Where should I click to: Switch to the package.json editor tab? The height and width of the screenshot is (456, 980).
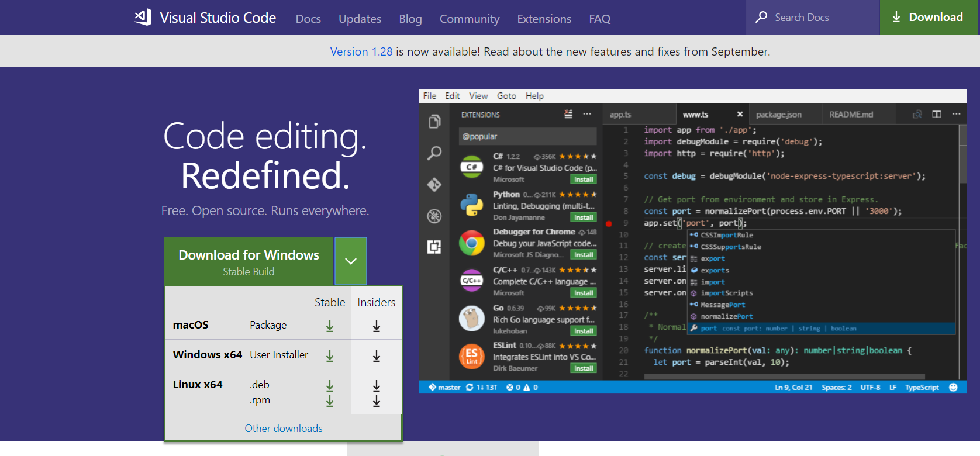(785, 115)
